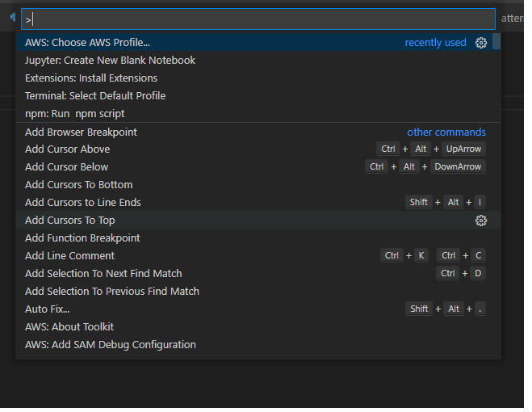
Task: Click gear icon on AWS Choose Profile row
Action: point(481,43)
